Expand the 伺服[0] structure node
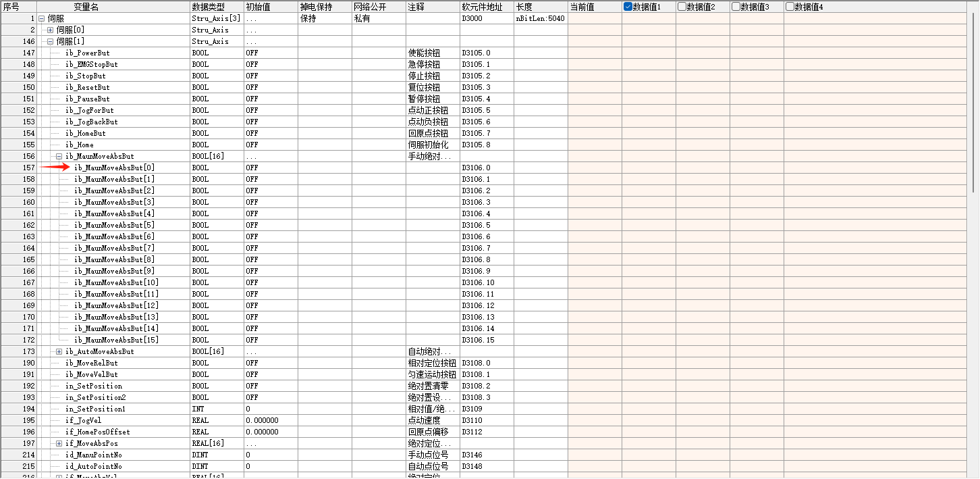Viewport: 980px width, 479px height. (x=50, y=30)
